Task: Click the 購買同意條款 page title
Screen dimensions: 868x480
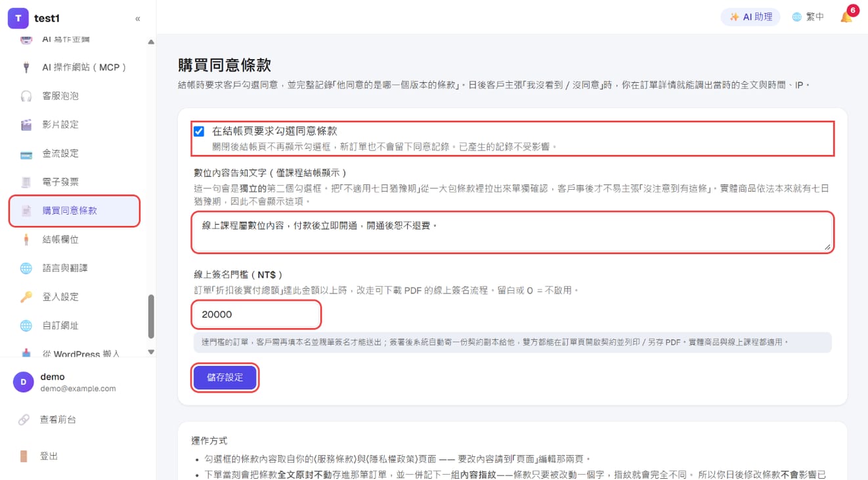Action: [x=225, y=65]
